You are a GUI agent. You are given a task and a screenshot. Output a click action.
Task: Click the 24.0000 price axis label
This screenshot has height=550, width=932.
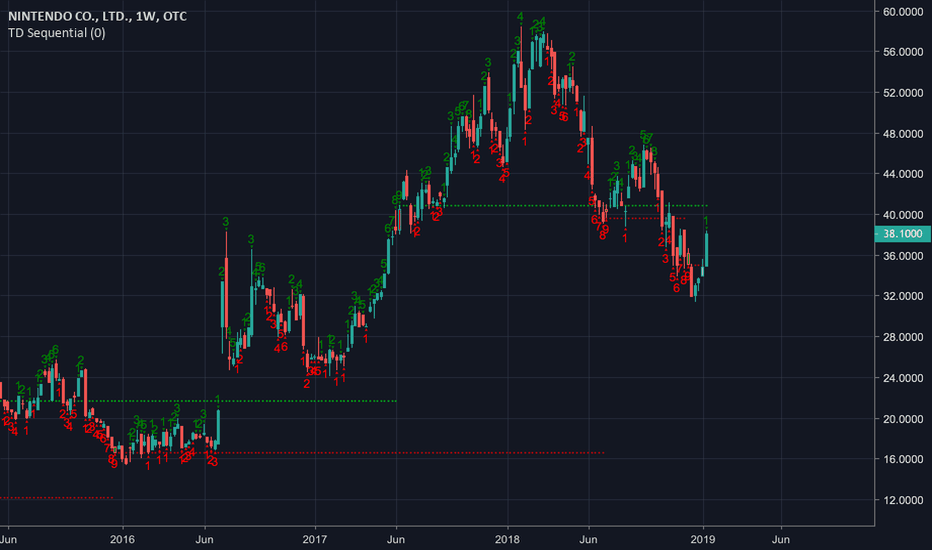tap(903, 378)
